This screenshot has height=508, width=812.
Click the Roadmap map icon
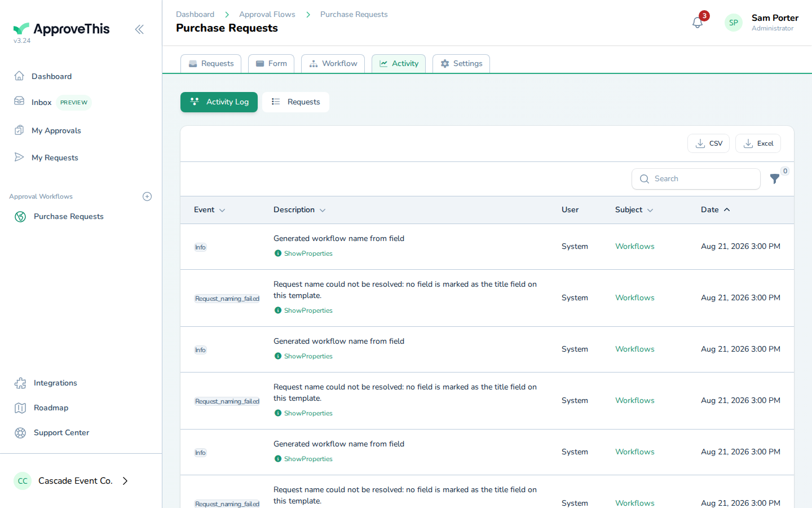pyautogui.click(x=20, y=408)
